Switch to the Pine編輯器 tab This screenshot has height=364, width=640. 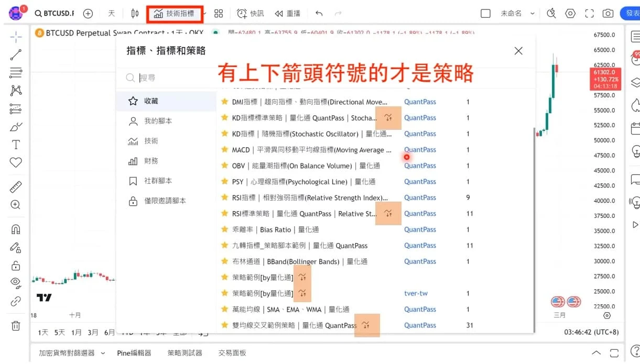134,353
